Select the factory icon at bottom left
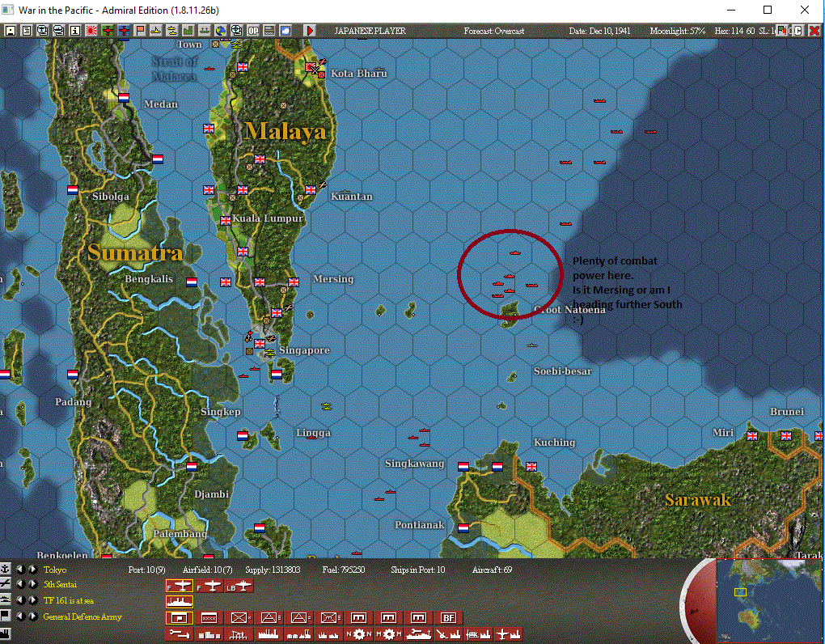The image size is (825, 644). pos(5,633)
